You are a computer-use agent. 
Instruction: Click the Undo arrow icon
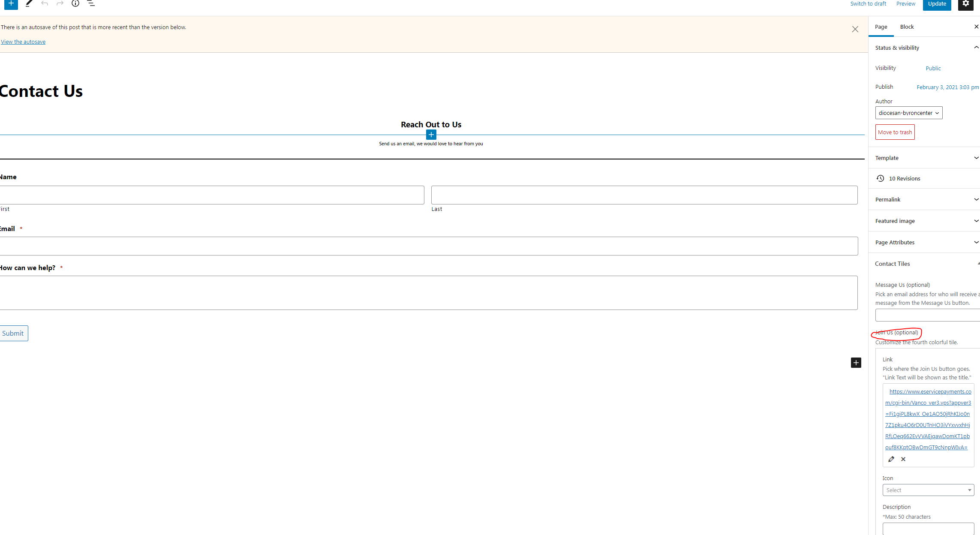point(45,3)
